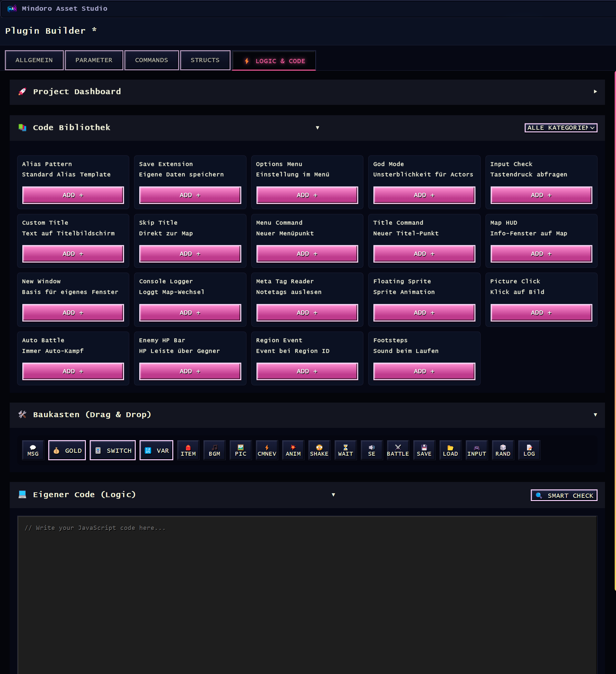The image size is (616, 674).
Task: Open the Parameter tab
Action: point(94,60)
